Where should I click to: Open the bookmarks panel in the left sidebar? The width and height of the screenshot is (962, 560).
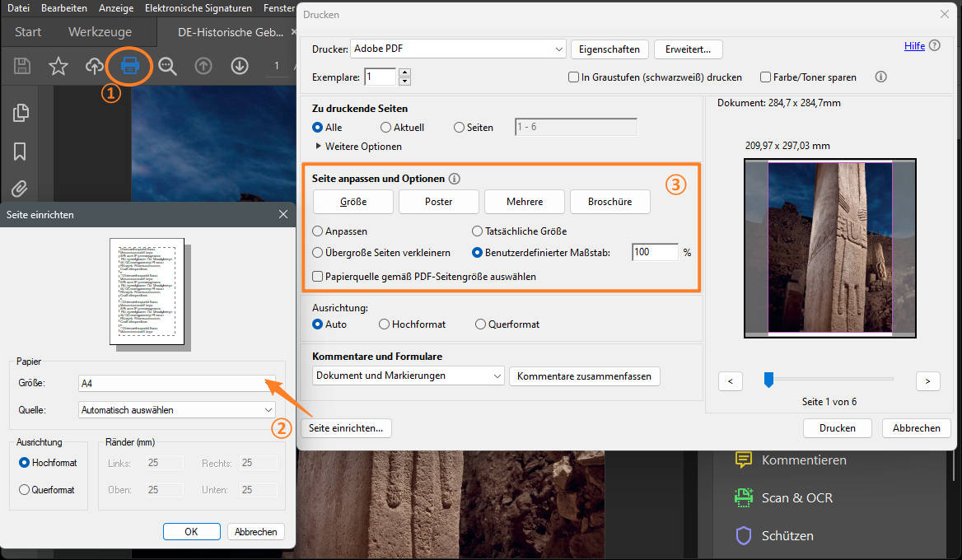pyautogui.click(x=19, y=152)
